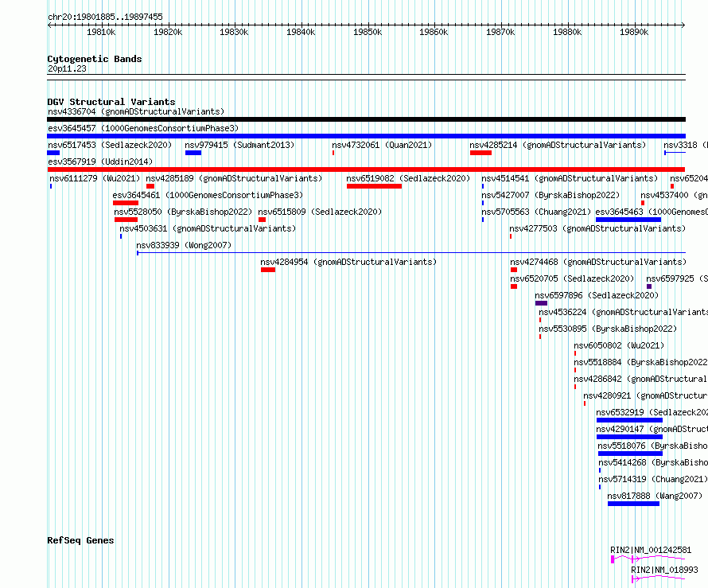This screenshot has height=588, width=708.
Task: Open esv3645461 1000Genomes variant label
Action: click(x=208, y=195)
